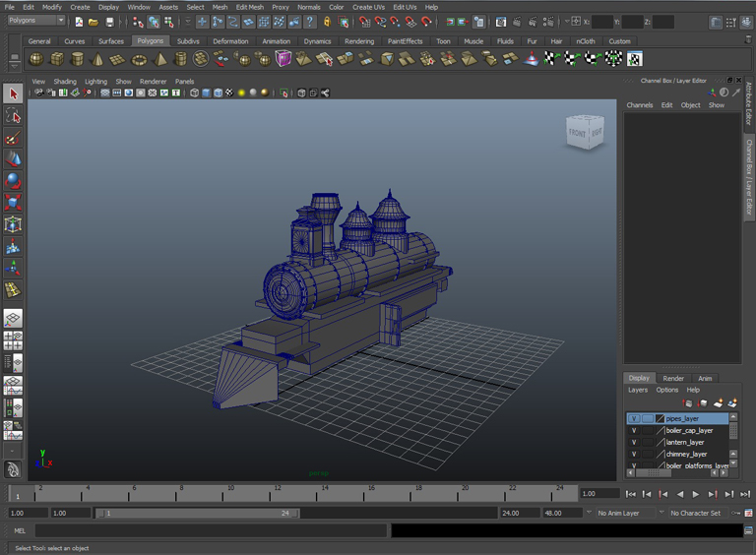Viewport: 756px width, 555px height.
Task: Activate the Select Tool arrow in toolbox
Action: pos(13,93)
